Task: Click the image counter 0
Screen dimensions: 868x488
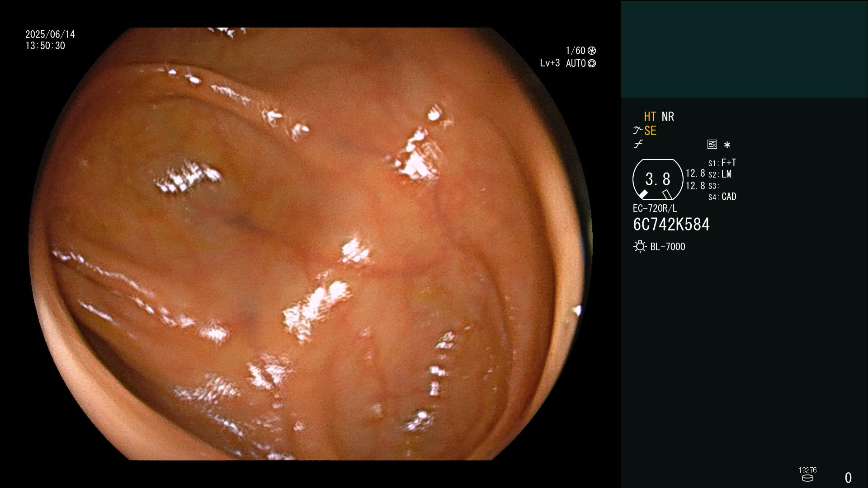Action: [849, 478]
